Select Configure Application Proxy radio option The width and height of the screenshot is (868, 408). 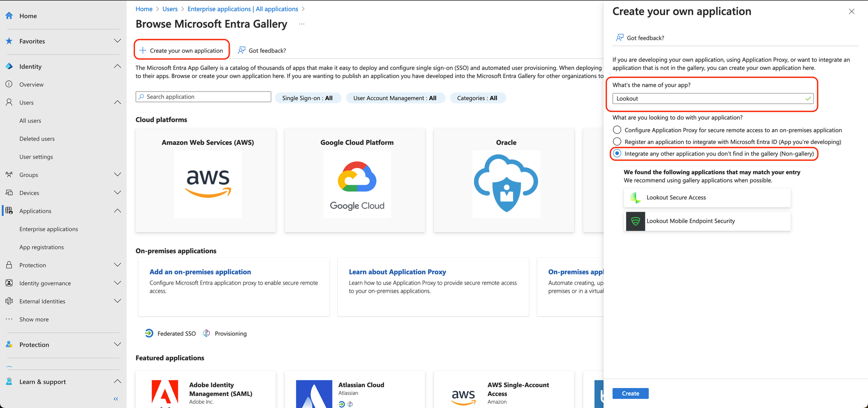617,130
